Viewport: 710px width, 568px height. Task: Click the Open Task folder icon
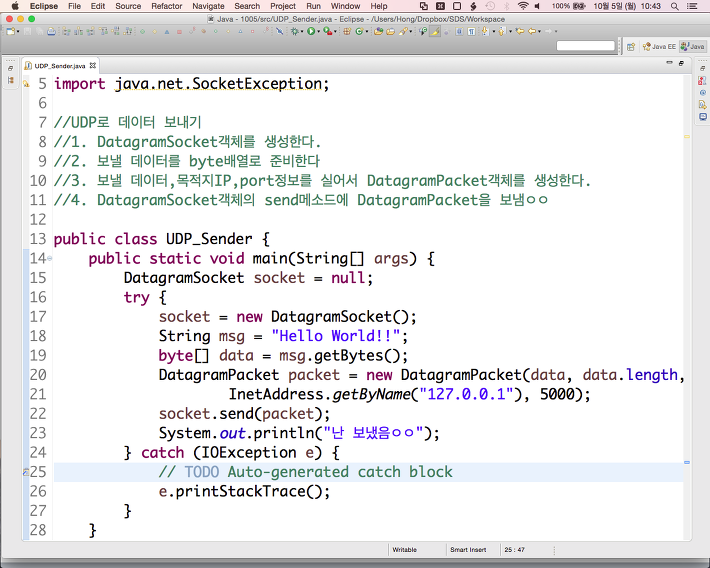[x=390, y=31]
